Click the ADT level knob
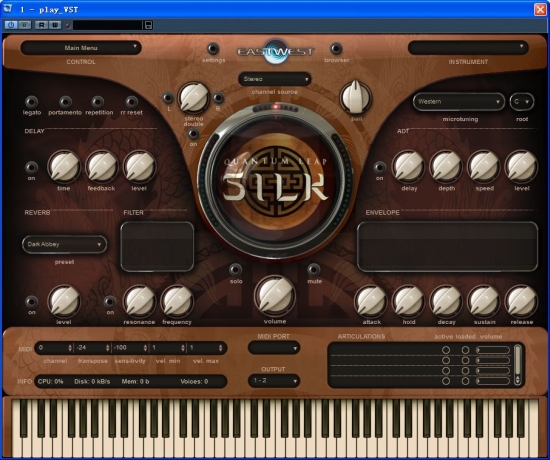550x460 pixels. 522,167
